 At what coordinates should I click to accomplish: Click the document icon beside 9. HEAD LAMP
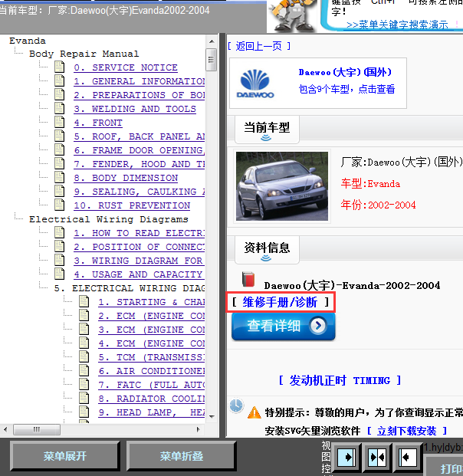tap(84, 412)
